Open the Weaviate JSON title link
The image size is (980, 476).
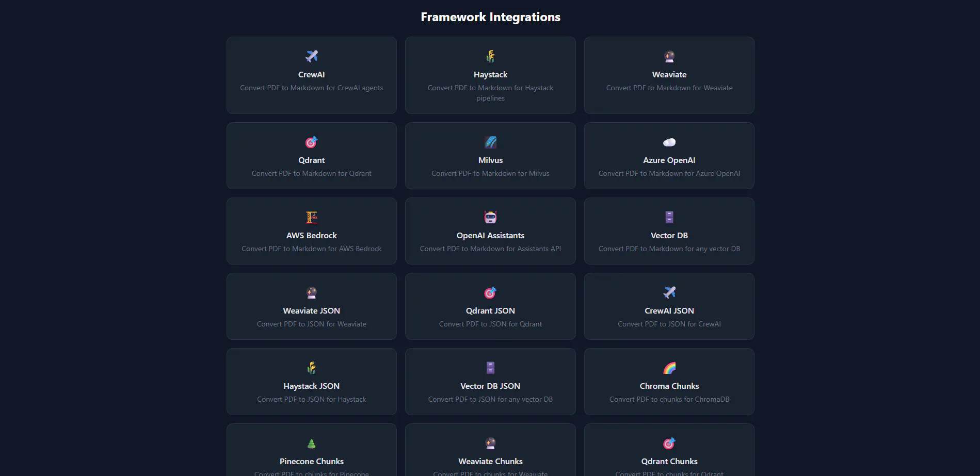tap(312, 311)
